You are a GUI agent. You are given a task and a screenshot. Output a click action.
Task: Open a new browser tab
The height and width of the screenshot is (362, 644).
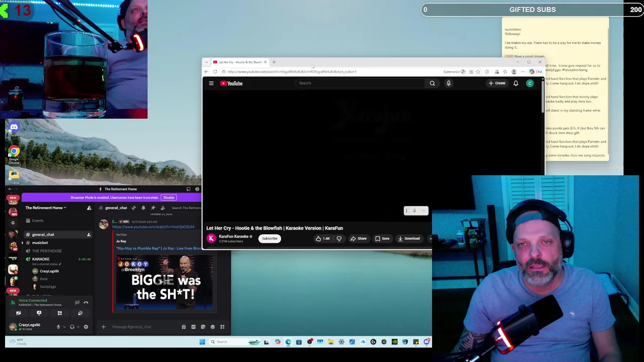point(274,62)
